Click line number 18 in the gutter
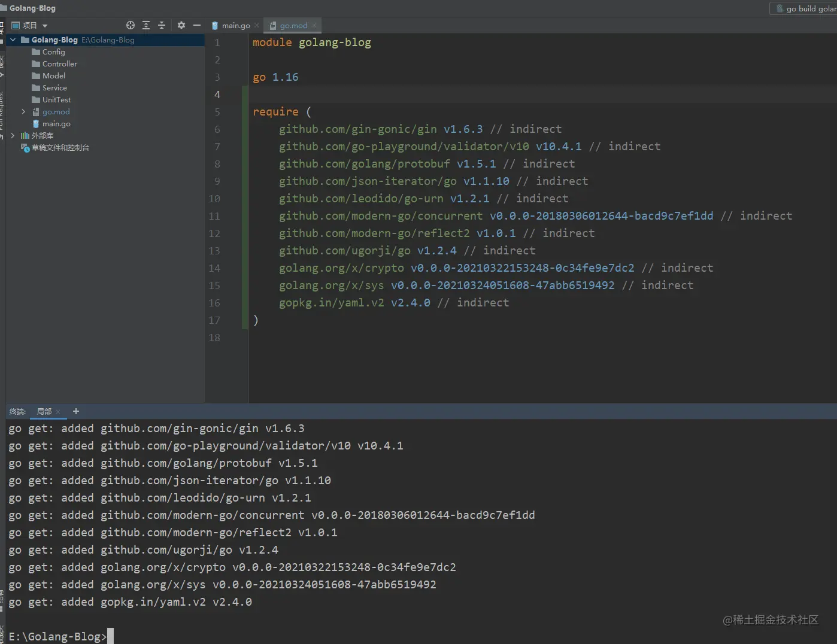This screenshot has height=644, width=837. [214, 338]
